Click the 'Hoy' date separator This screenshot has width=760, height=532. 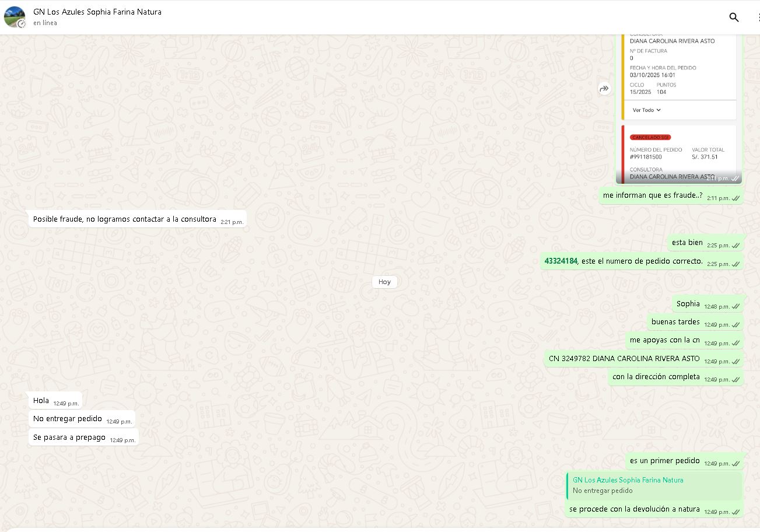[x=384, y=282]
